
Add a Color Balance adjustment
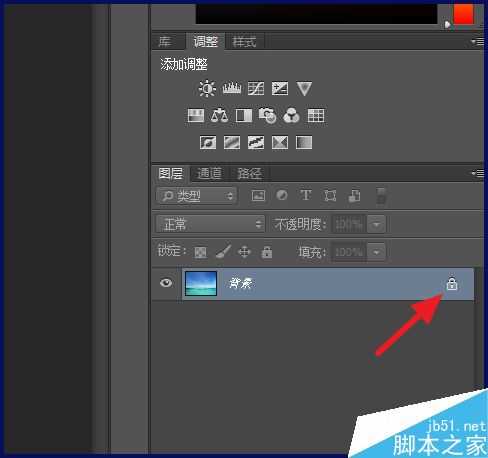click(x=219, y=116)
